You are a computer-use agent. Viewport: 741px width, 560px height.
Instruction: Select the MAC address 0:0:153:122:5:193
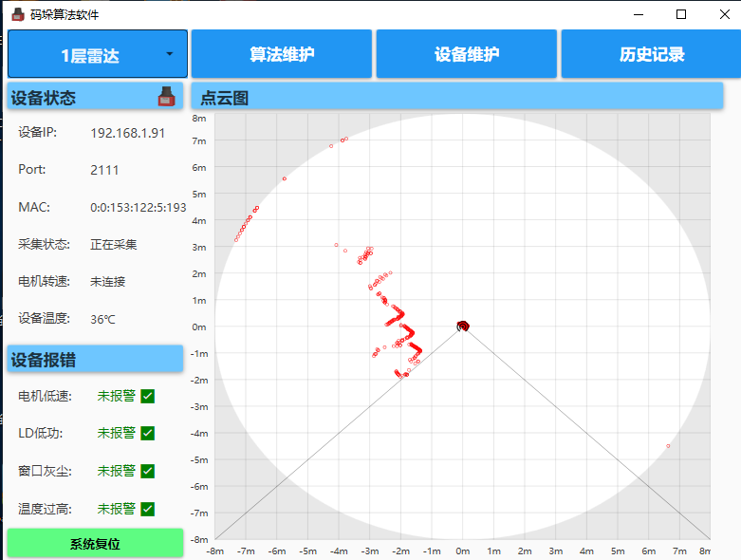(x=138, y=208)
